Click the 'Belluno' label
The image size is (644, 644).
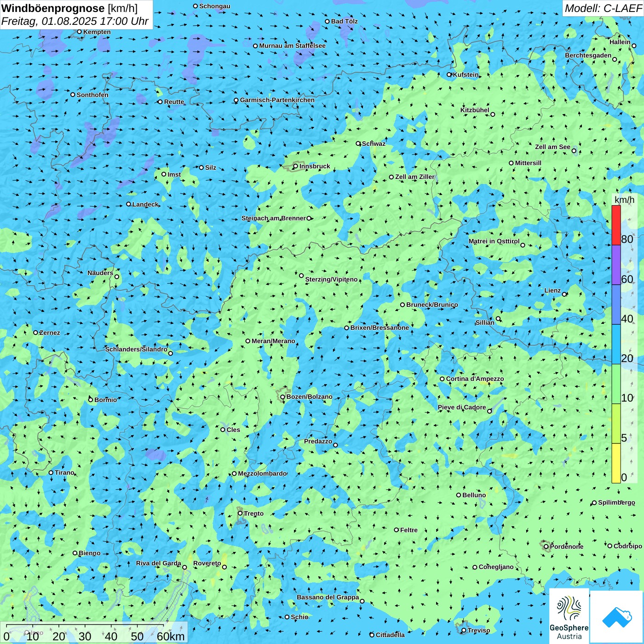[474, 495]
